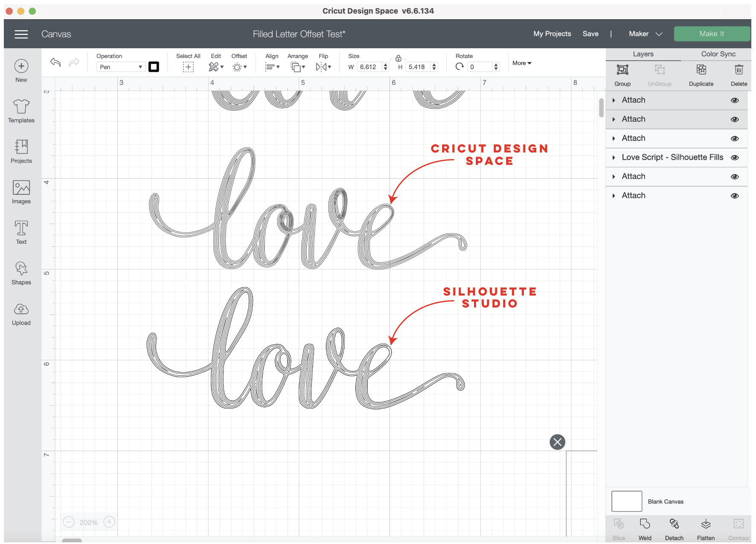Click the height stepper arrows

point(434,67)
